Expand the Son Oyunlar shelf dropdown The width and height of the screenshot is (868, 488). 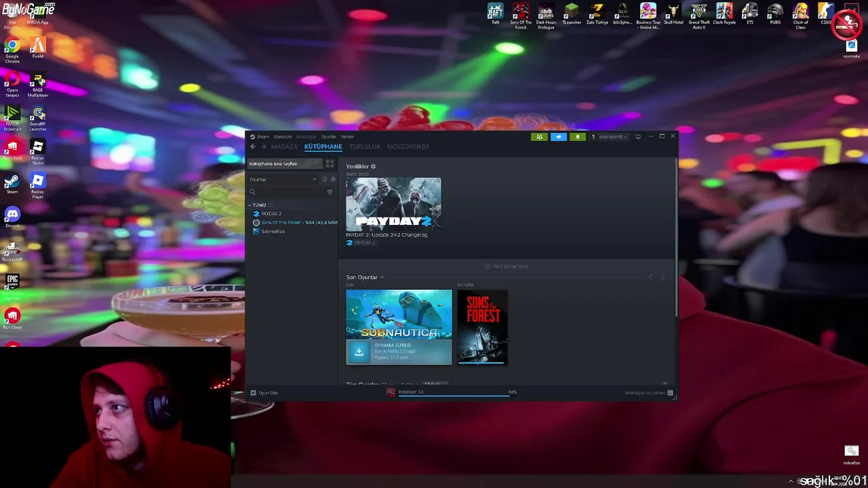click(x=382, y=277)
